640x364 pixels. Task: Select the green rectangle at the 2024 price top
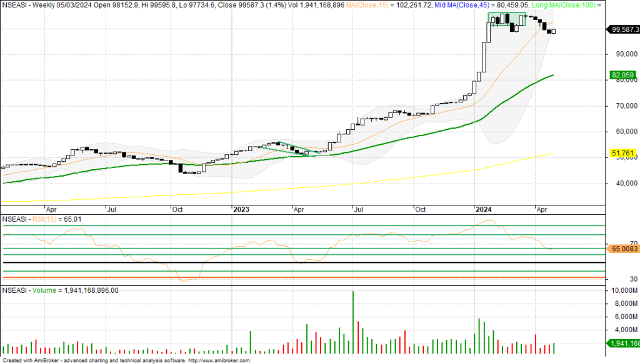506,19
